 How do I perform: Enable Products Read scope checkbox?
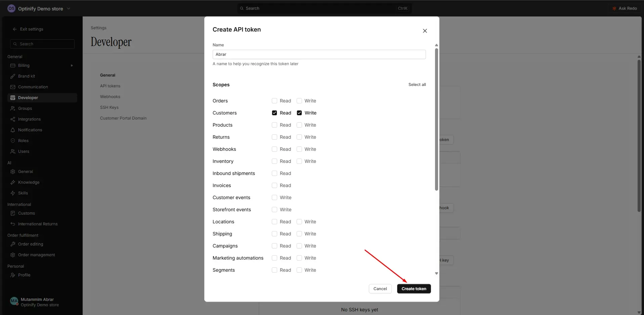tap(274, 125)
